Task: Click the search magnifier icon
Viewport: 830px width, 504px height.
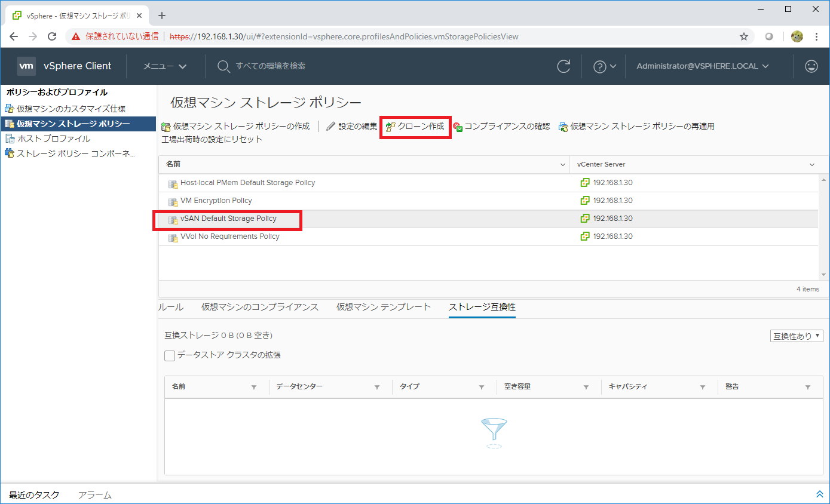Action: (223, 66)
